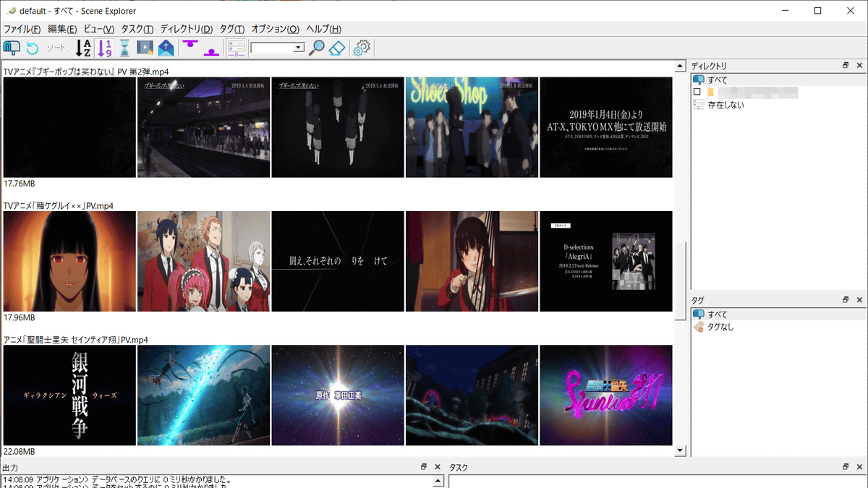Click the pink neon logo thumbnail in 聖闘士星矢 row
Screen dimensions: 868x488
pos(606,395)
